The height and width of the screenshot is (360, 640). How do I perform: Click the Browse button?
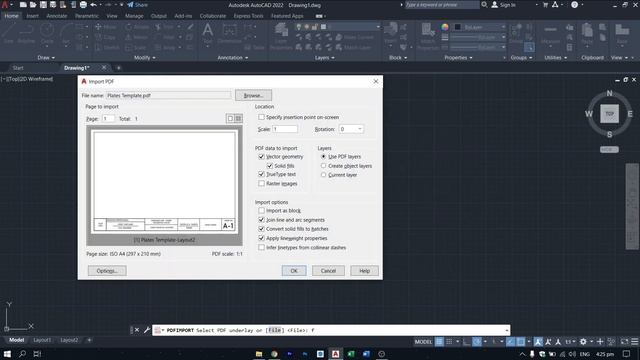pos(253,96)
